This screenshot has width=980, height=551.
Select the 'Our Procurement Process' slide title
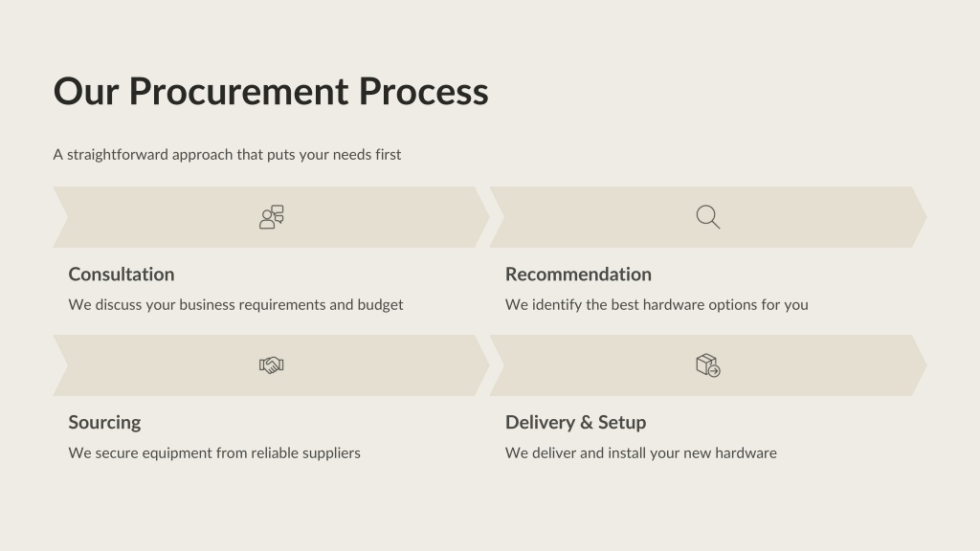271,92
